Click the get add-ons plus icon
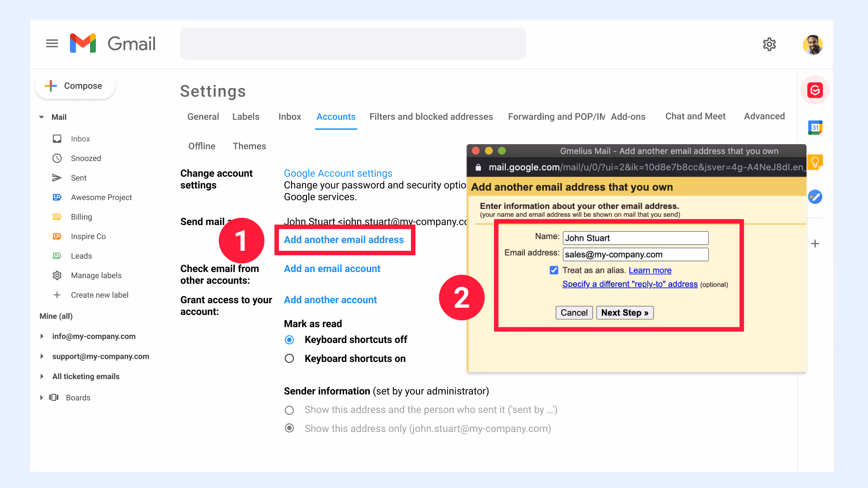 pyautogui.click(x=815, y=244)
